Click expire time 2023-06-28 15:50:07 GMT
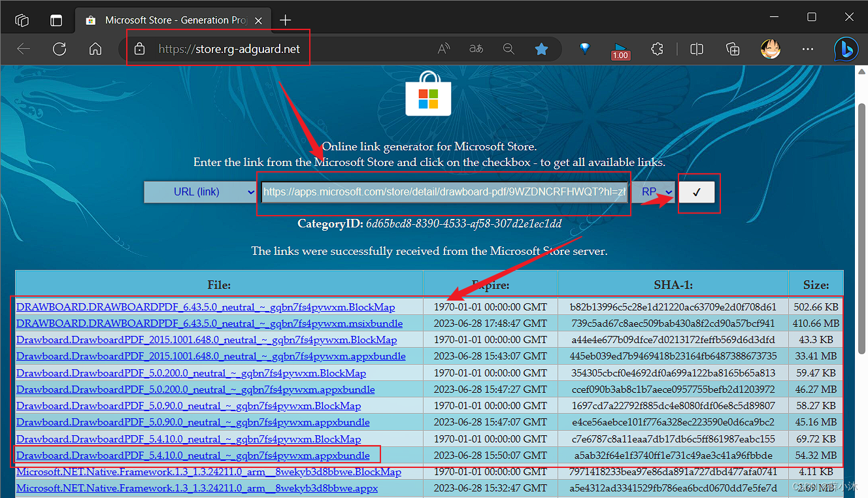Image resolution: width=868 pixels, height=498 pixels. pos(490,456)
